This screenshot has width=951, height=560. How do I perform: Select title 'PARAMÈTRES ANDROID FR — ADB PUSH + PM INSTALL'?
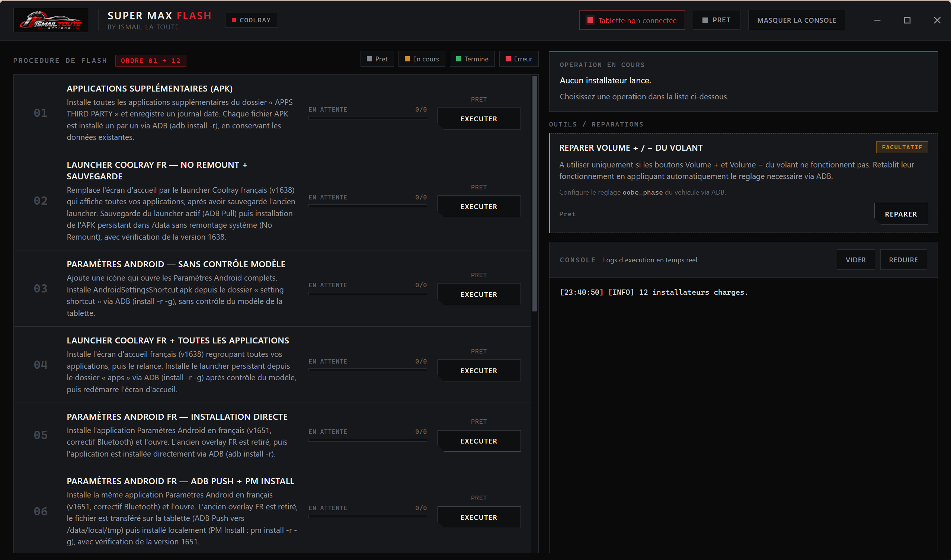(180, 481)
